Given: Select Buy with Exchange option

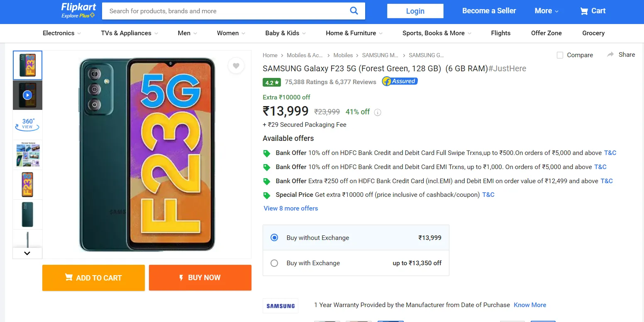Looking at the screenshot, I should pyautogui.click(x=274, y=263).
